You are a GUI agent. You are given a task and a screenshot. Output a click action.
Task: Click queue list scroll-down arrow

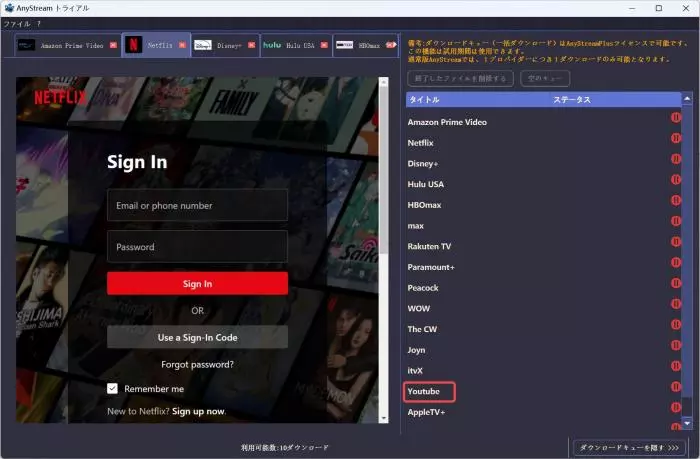click(x=687, y=422)
